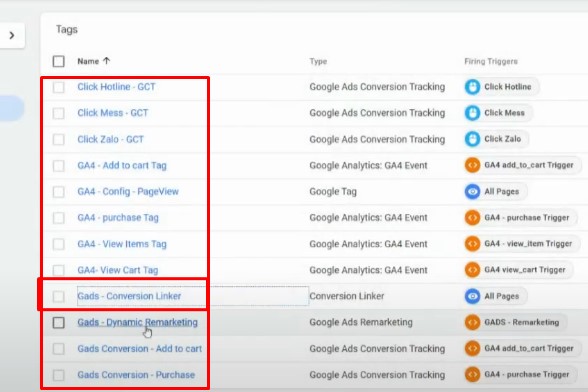Open the Gads - Conversion Linker tag
588x392 pixels.
pos(129,296)
